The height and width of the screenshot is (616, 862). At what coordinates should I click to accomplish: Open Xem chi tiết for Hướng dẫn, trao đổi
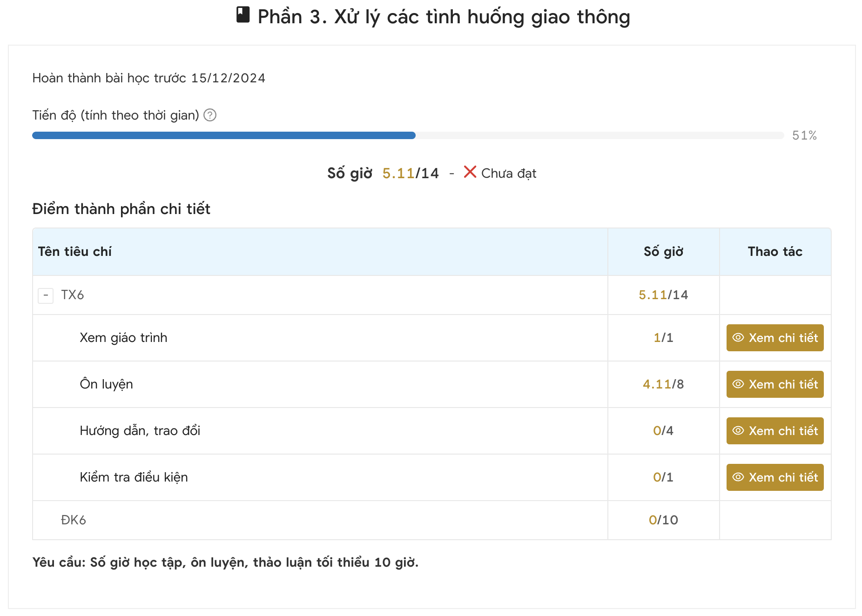[x=774, y=431]
